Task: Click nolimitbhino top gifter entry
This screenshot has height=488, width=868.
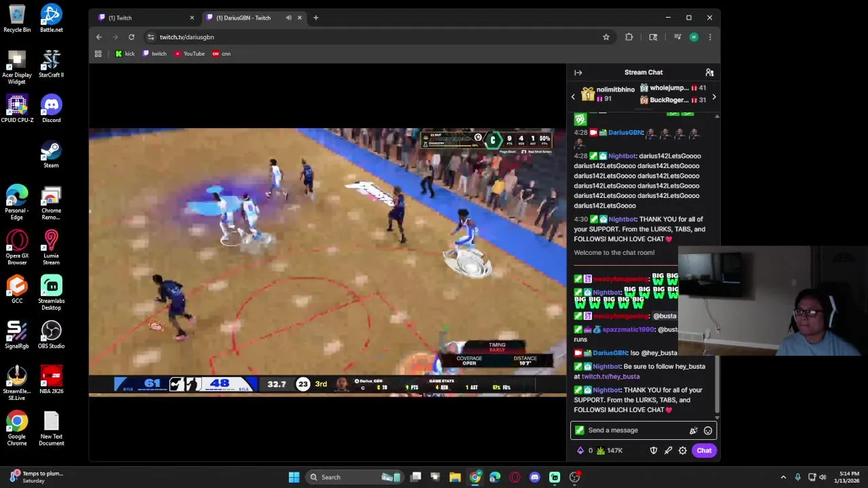Action: pyautogui.click(x=608, y=94)
